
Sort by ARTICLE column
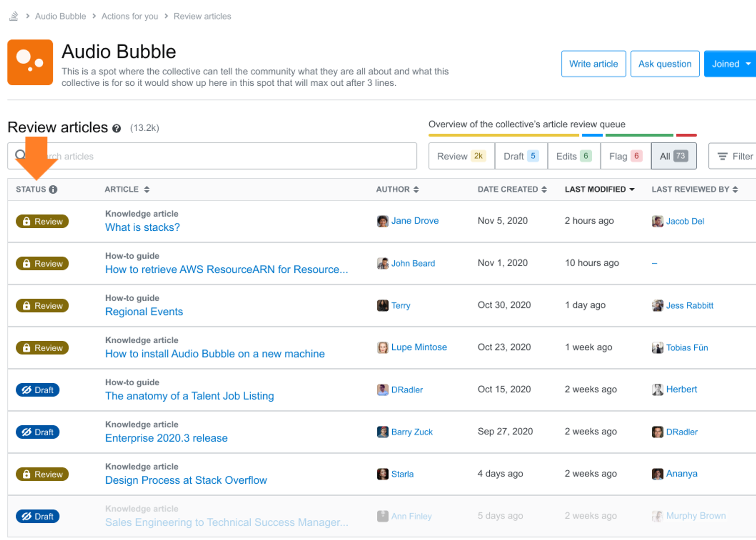click(x=127, y=190)
